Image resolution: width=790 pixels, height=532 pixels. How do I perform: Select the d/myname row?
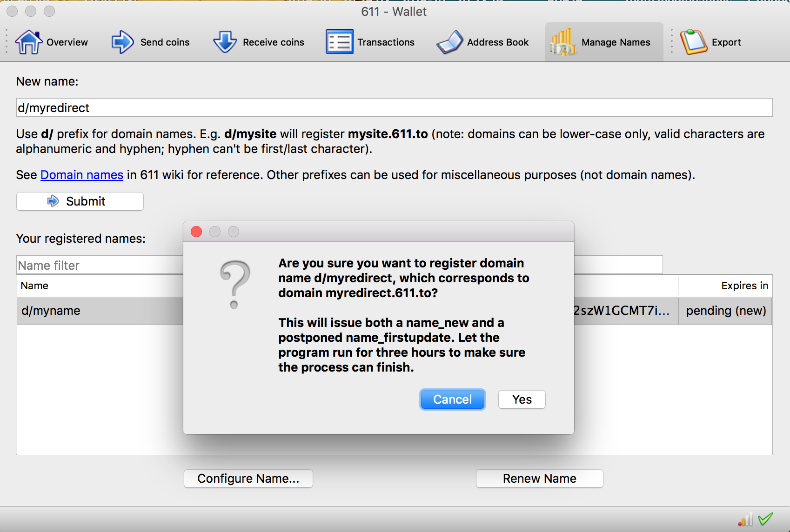point(100,311)
